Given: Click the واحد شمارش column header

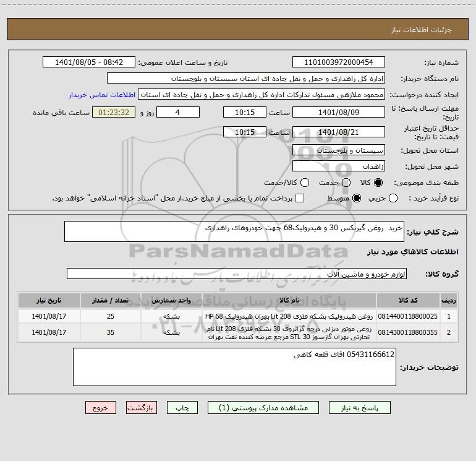Looking at the screenshot, I should (x=171, y=300).
